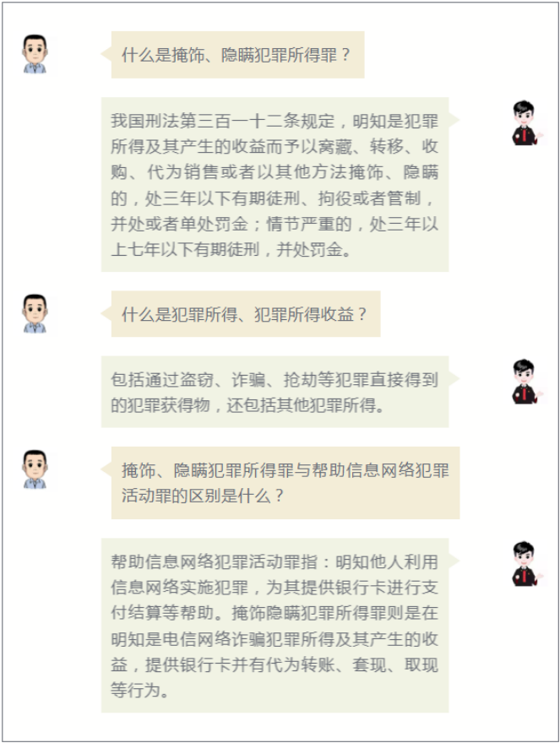This screenshot has height=743, width=560.
Task: Click the text 付结算等帮助 in last answer
Action: 161,613
